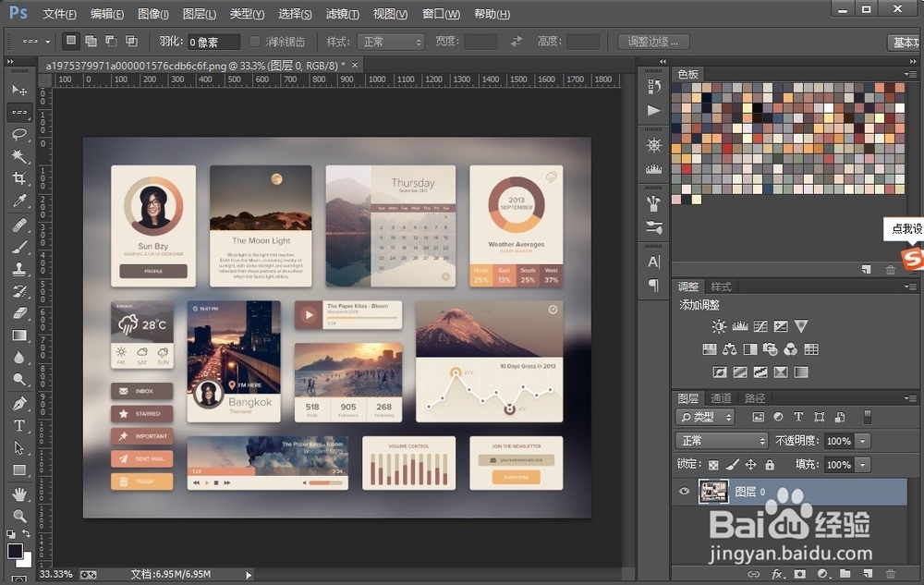Toggle lock all padlock
This screenshot has width=924, height=585.
click(770, 465)
